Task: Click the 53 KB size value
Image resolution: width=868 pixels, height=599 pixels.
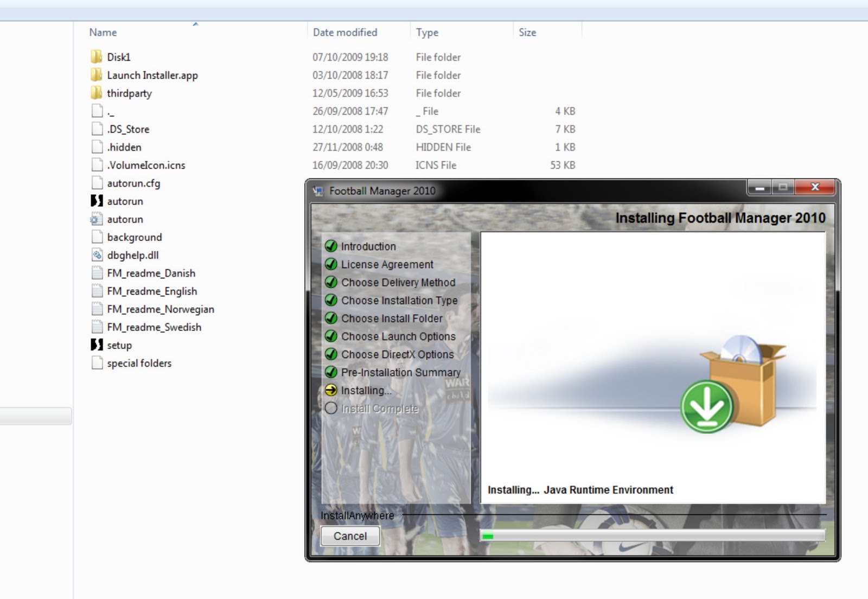Action: 563,165
